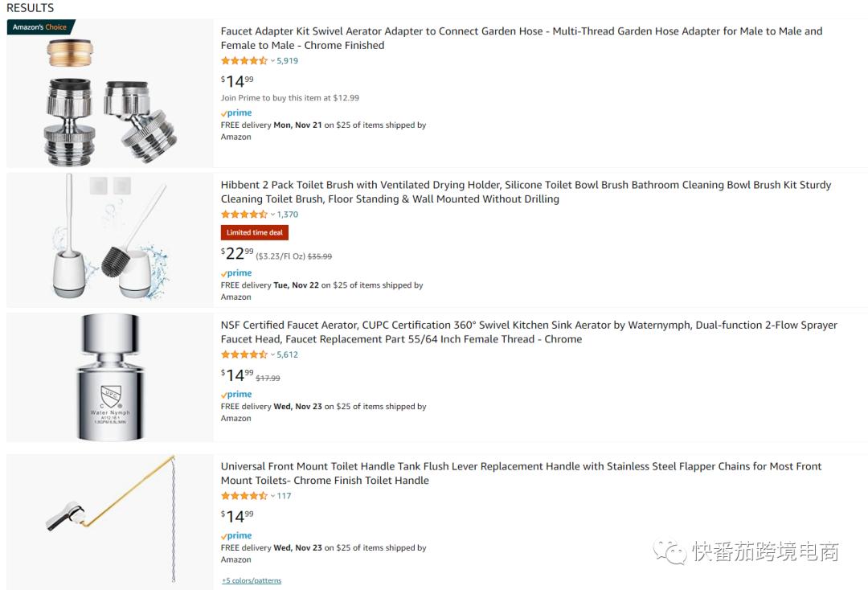Open the toilet flush lever product image
The image size is (868, 590).
[110, 518]
